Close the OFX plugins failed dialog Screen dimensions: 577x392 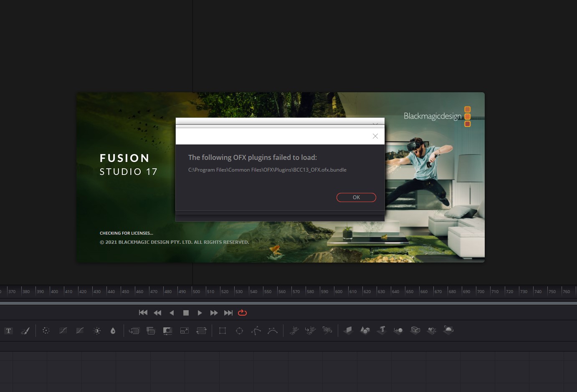tap(375, 136)
